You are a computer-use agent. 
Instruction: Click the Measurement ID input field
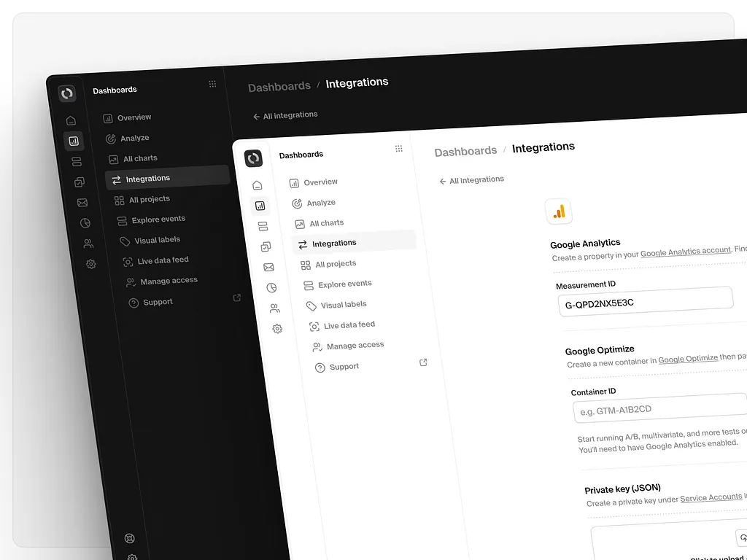click(644, 300)
